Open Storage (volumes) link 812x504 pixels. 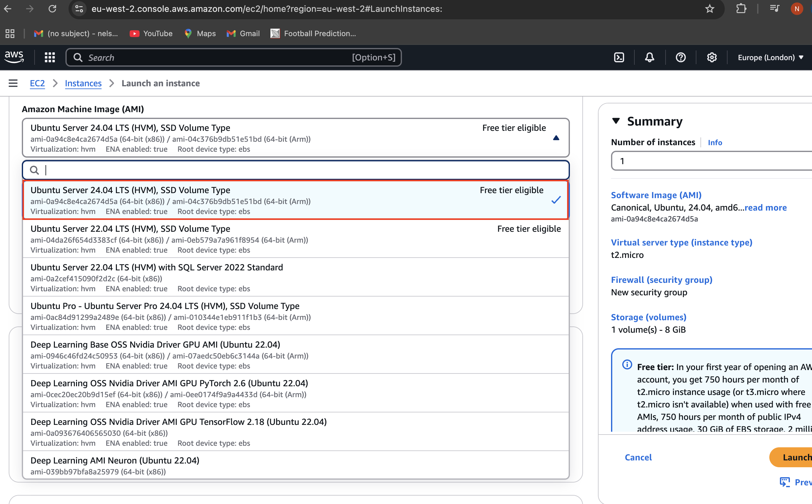648,317
